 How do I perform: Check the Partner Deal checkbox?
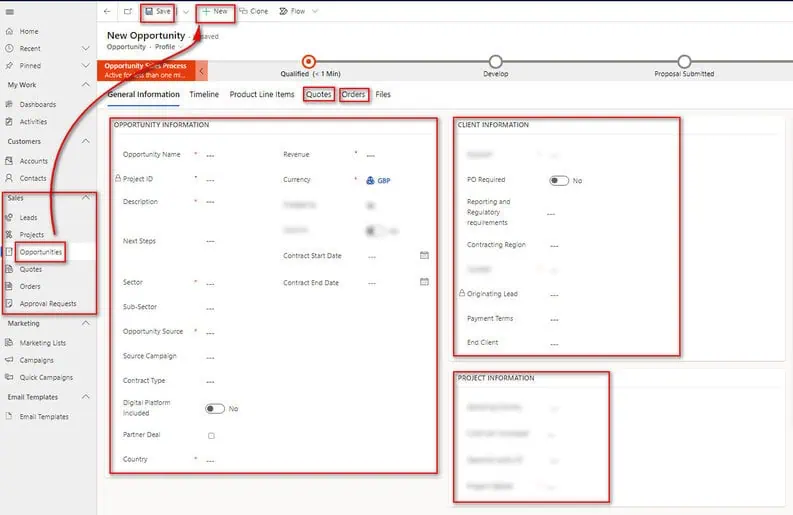pos(211,436)
